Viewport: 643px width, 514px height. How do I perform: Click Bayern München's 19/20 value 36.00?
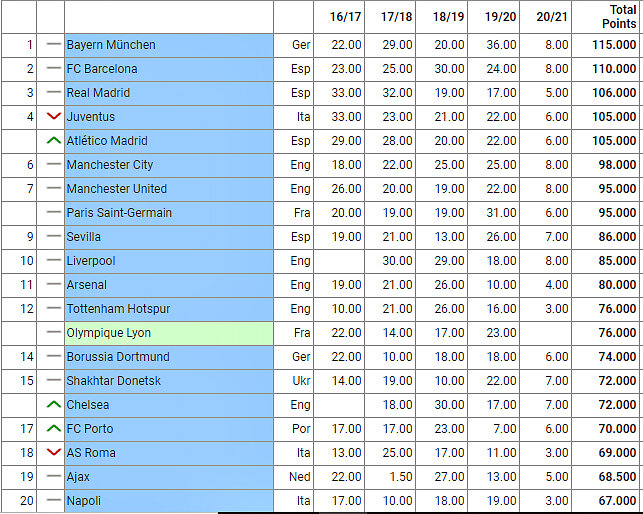coord(501,45)
